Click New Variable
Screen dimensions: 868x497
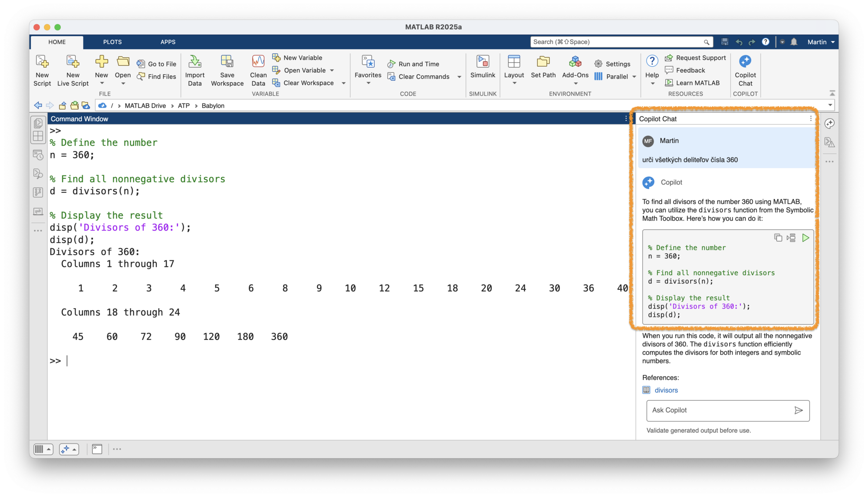click(297, 58)
